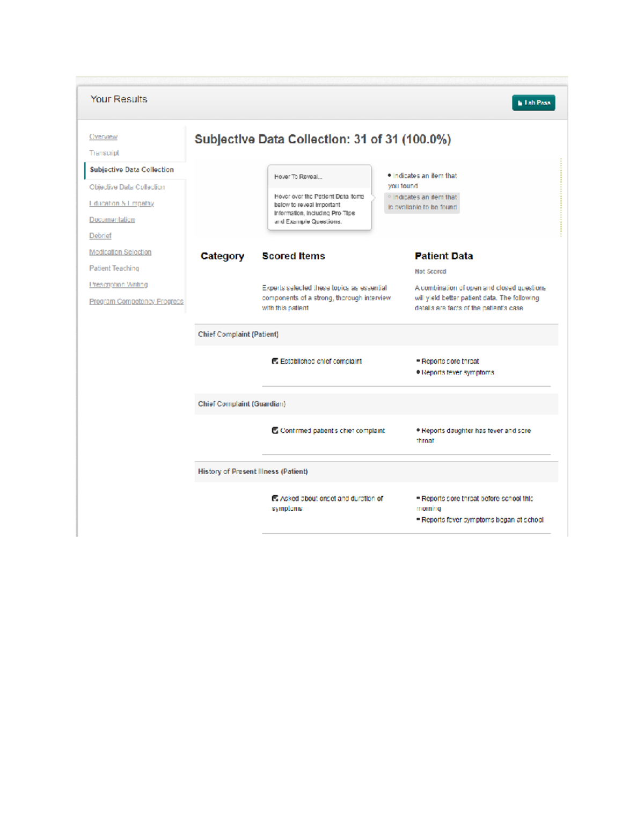The height and width of the screenshot is (834, 644).
Task: Expand the Chief Complaint (Patient) section header
Action: pos(238,335)
